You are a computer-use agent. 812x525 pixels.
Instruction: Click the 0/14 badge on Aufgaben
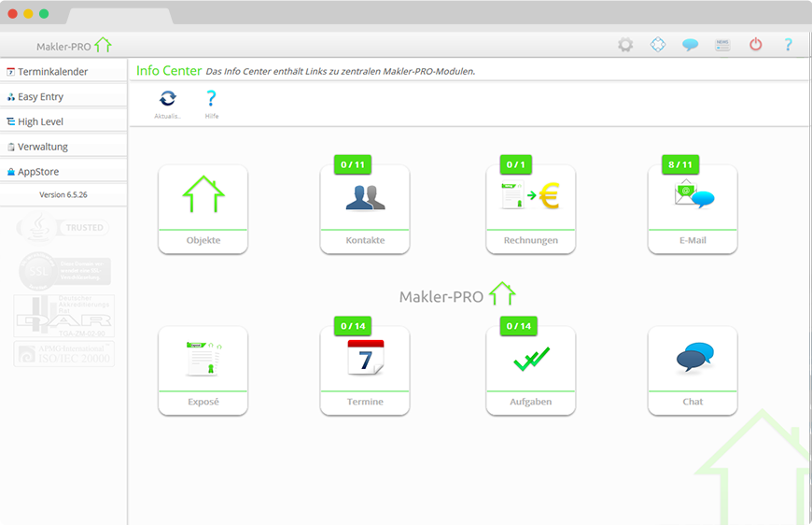click(x=518, y=326)
